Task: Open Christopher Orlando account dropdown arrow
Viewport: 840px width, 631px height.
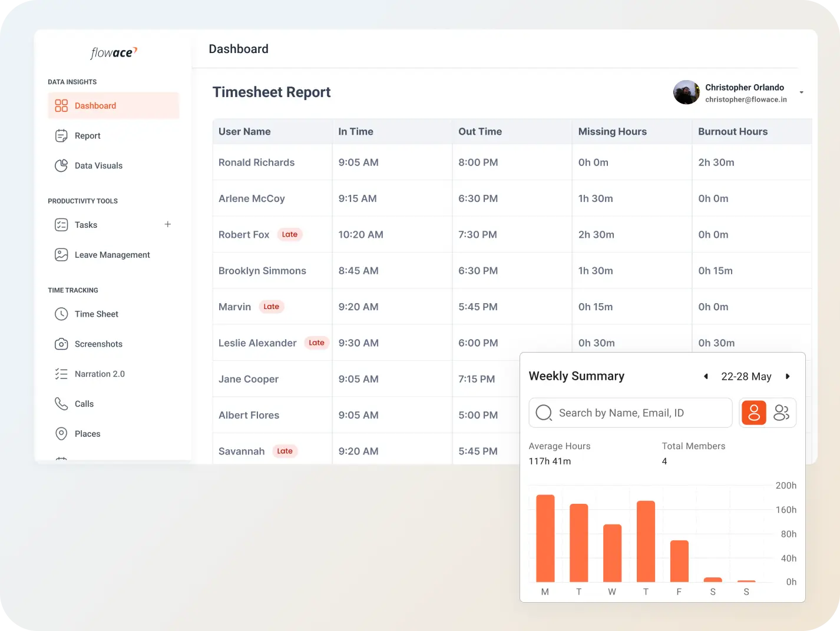Action: tap(801, 92)
